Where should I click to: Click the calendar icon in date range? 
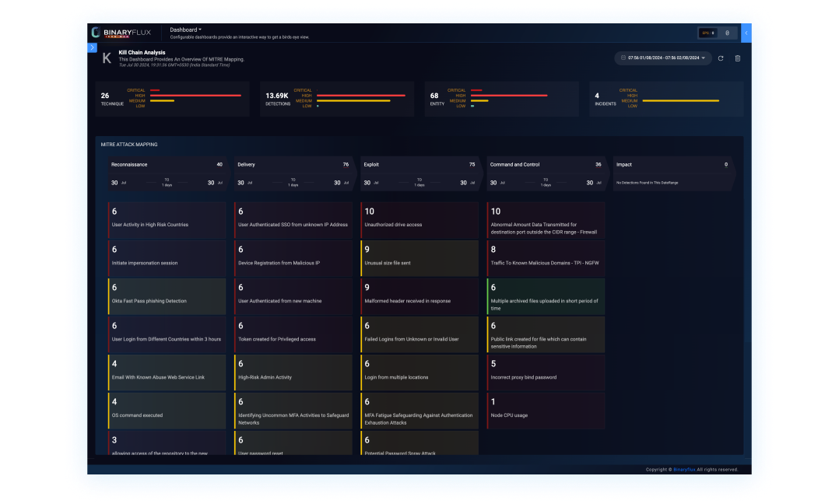(623, 58)
